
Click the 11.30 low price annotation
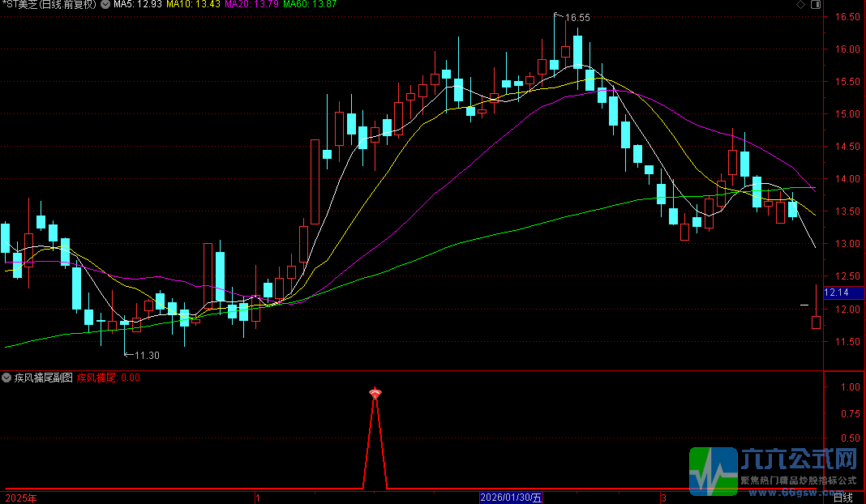tap(147, 356)
